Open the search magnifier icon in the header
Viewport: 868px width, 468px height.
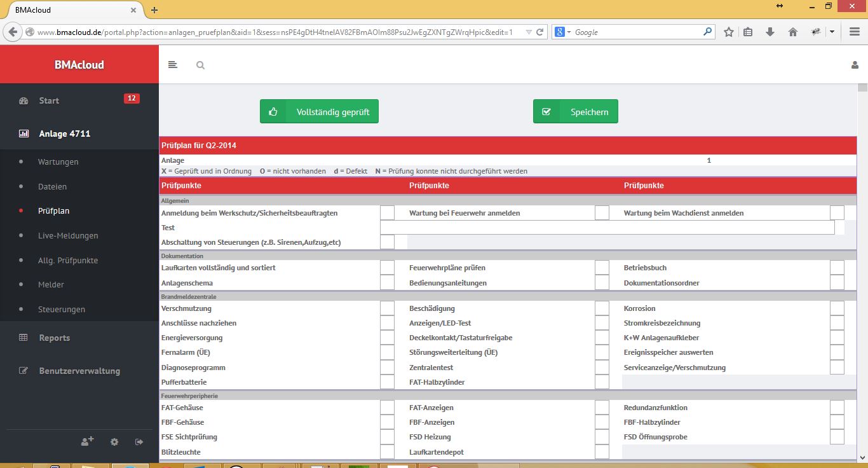200,64
